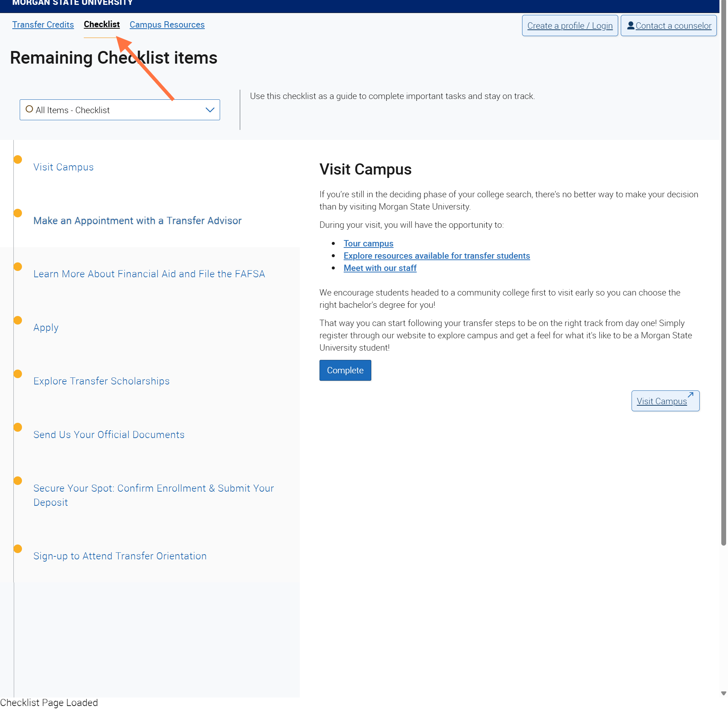Open Secure Your Spot: Confirm Enrollment item
This screenshot has height=709, width=728.
pyautogui.click(x=153, y=496)
